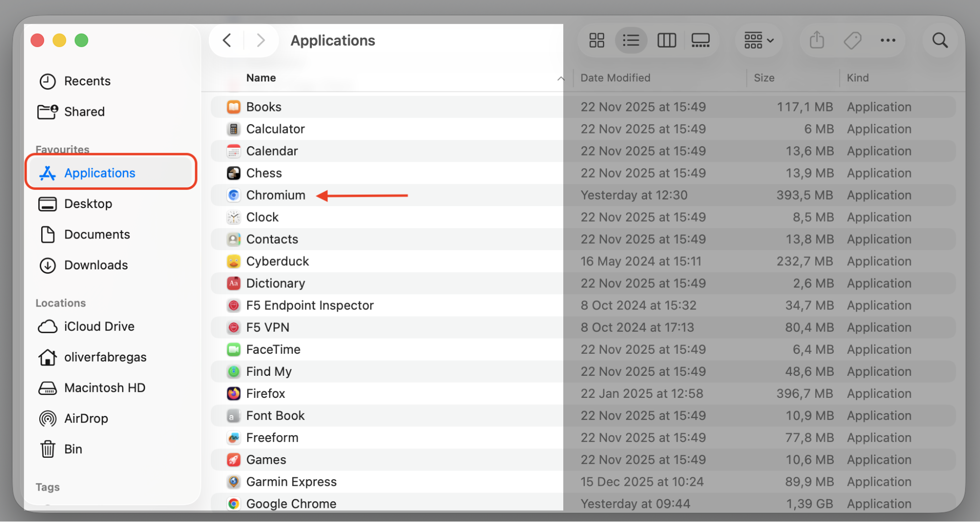Click Google Chrome's size 1,39 GB
The image size is (980, 522).
click(809, 504)
